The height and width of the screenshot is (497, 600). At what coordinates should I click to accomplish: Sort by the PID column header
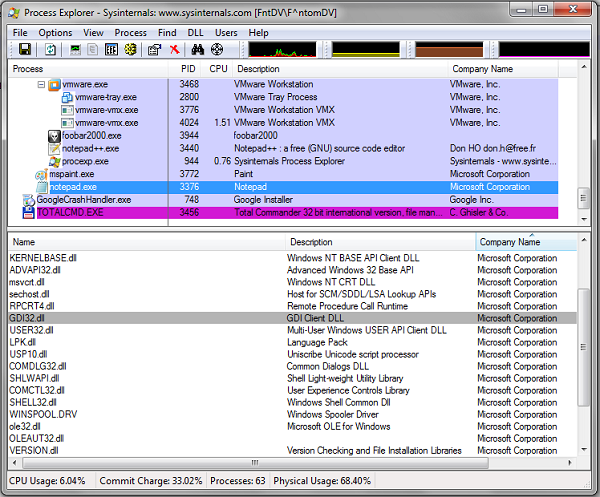(x=186, y=69)
